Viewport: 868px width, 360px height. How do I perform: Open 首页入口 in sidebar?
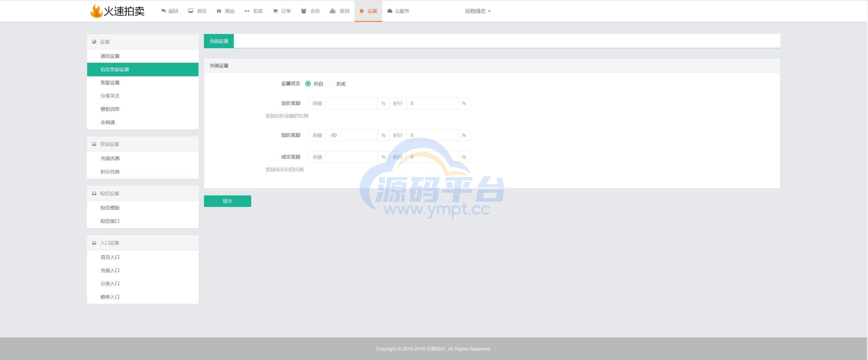(143, 257)
